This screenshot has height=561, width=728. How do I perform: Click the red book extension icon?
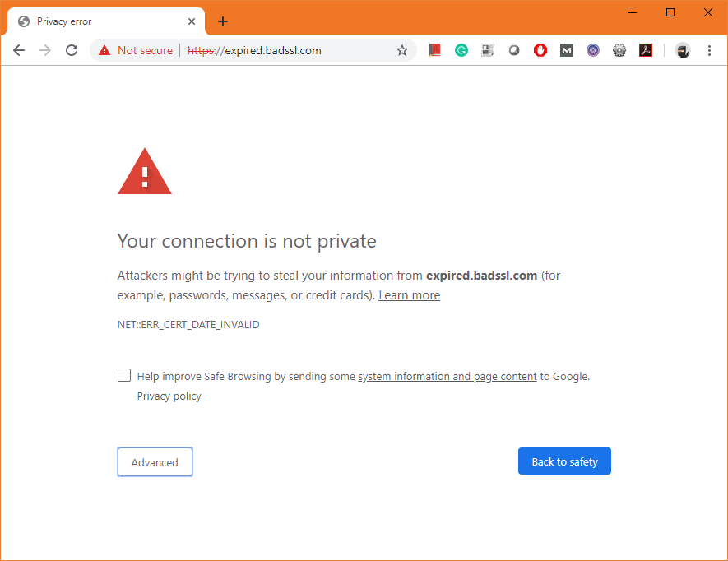(435, 50)
